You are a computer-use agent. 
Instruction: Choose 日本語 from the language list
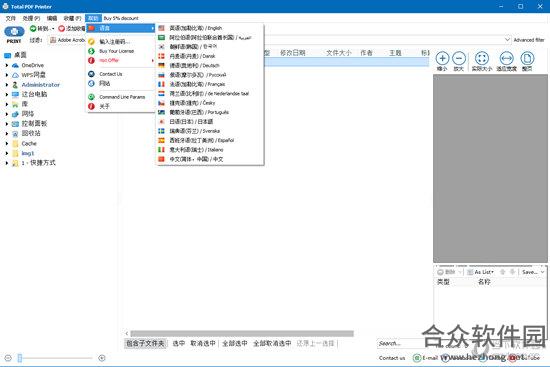[209, 122]
